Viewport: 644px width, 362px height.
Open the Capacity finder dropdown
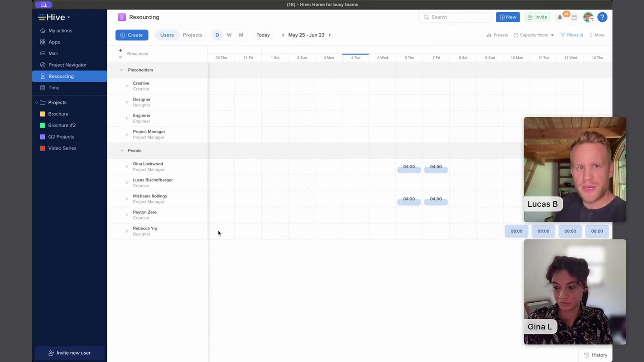pos(533,35)
